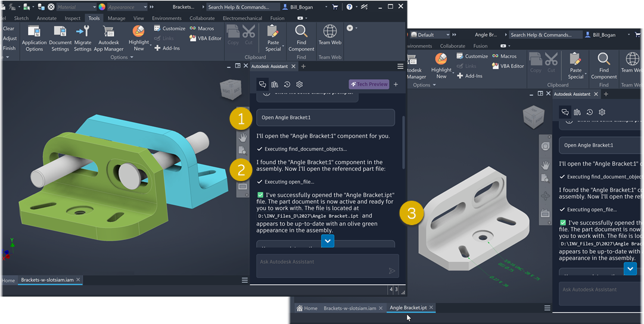Click the shopping cart icon in left window
The height and width of the screenshot is (324, 644).
335,7
